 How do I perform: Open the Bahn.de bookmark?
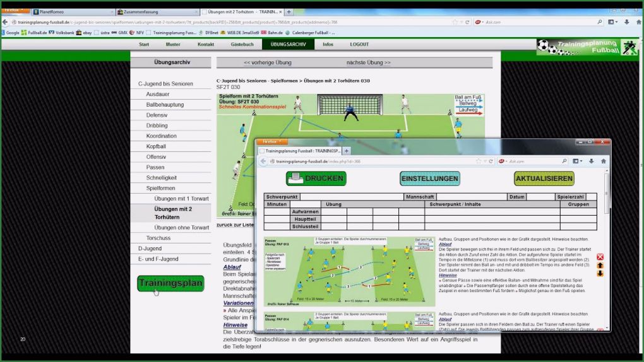click(272, 32)
